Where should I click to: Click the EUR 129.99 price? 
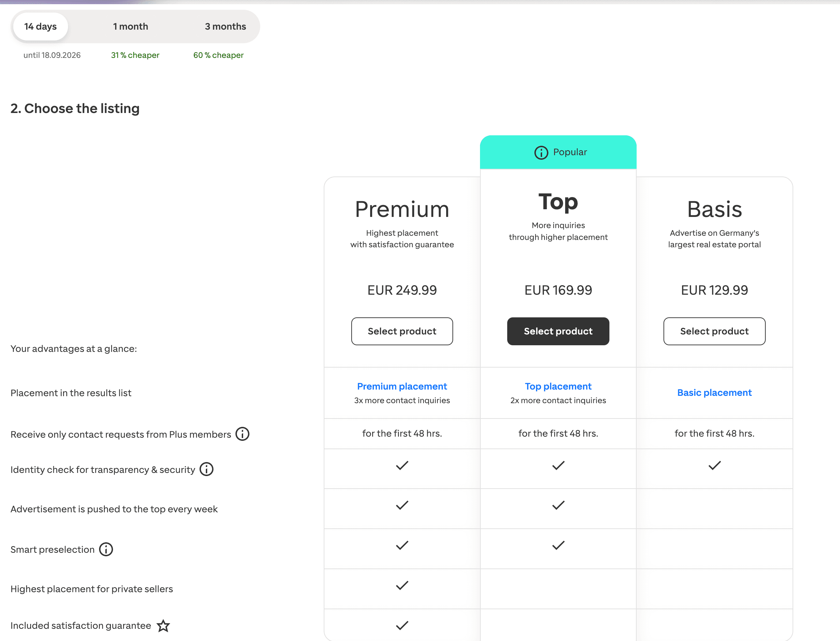pos(714,290)
